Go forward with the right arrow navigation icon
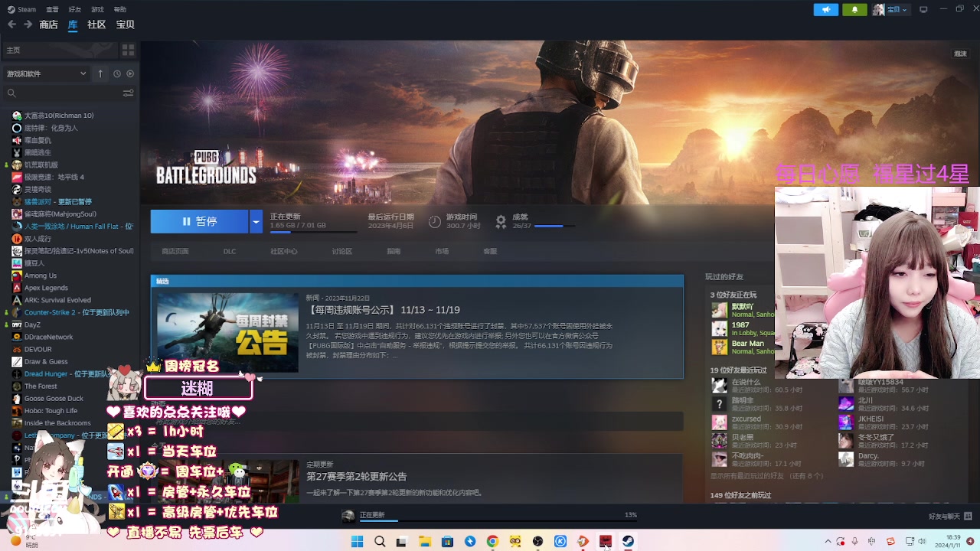The width and height of the screenshot is (980, 551). coord(28,24)
